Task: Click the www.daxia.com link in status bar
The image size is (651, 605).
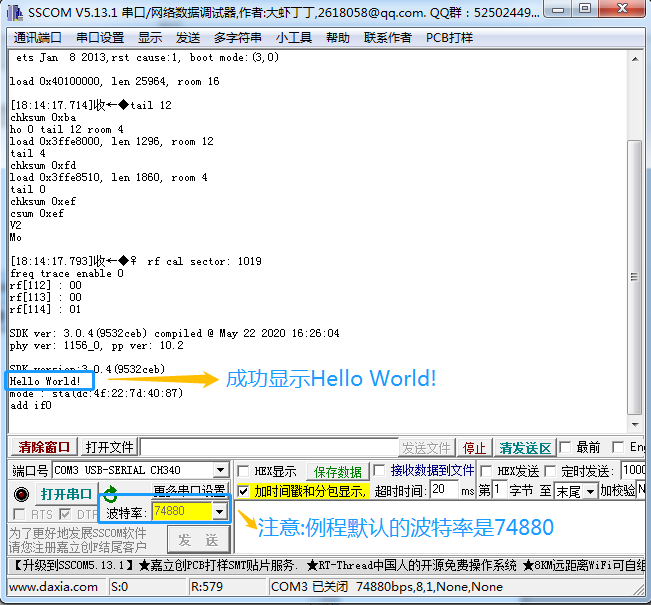Action: (53, 587)
